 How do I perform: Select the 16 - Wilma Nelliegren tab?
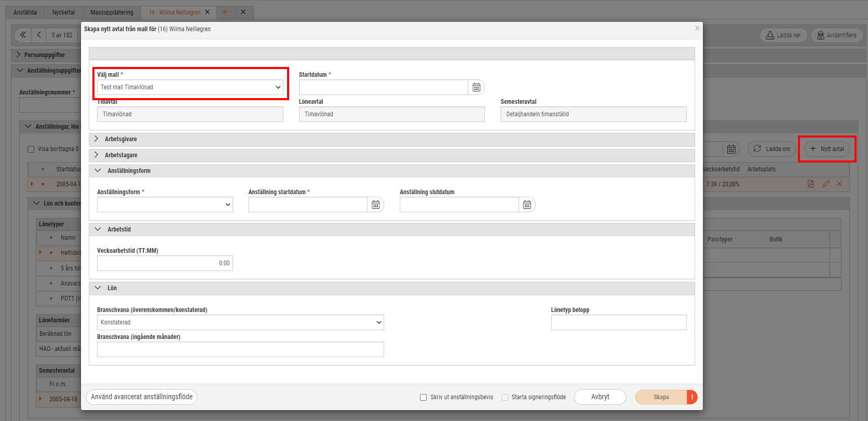pos(174,12)
